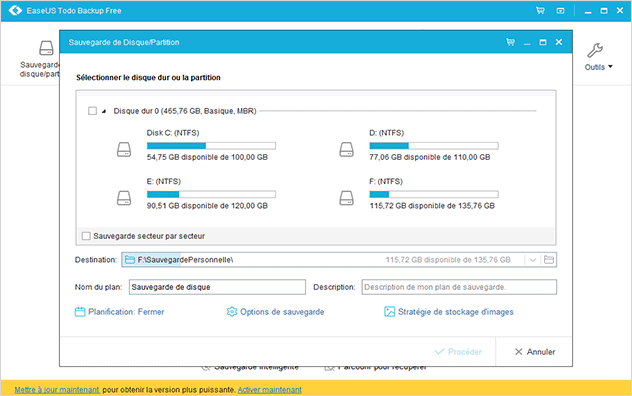The height and width of the screenshot is (396, 632).
Task: Click the EaseUS logo in main title bar
Action: (x=15, y=10)
